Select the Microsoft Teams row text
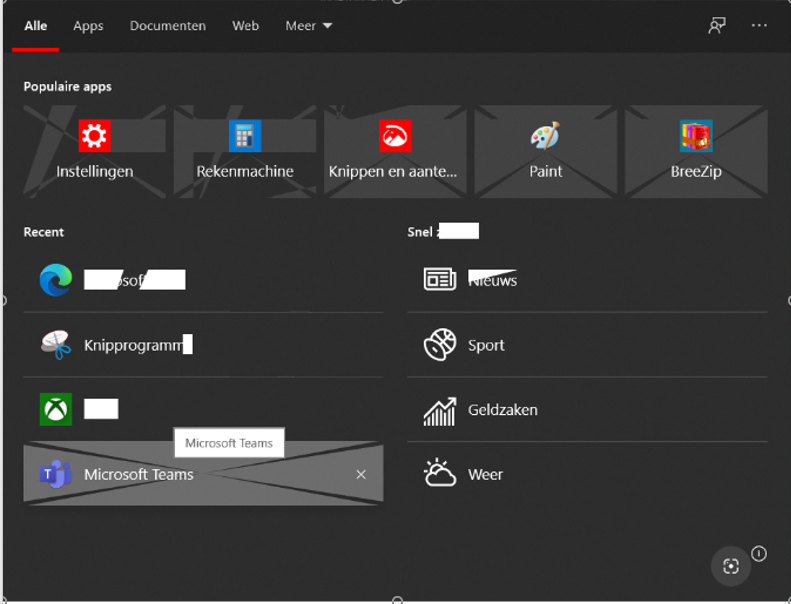The width and height of the screenshot is (791, 604). point(139,474)
